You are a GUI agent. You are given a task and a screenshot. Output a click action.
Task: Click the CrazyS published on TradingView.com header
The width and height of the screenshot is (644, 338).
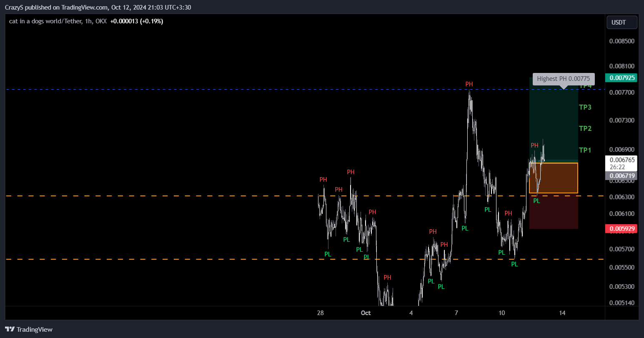coord(98,7)
